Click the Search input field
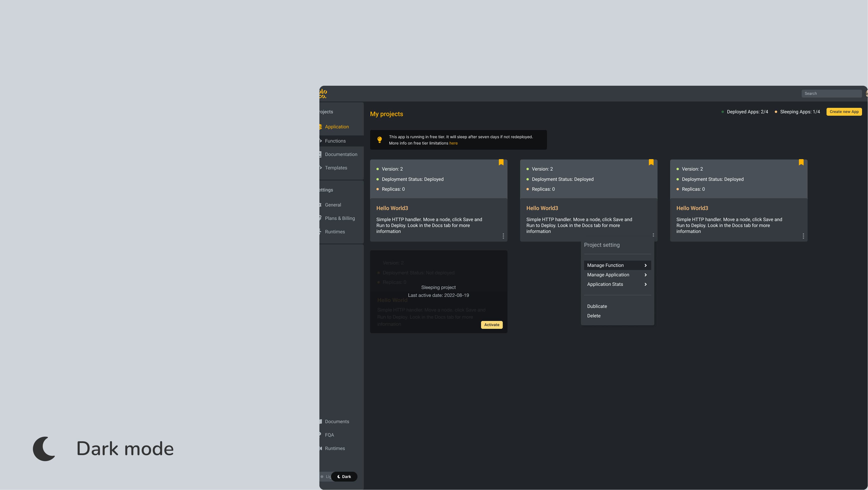Viewport: 868px width, 490px height. click(831, 94)
